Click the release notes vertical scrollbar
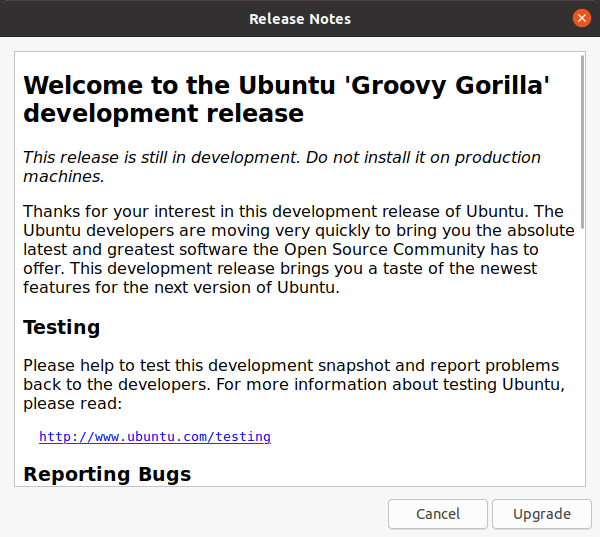This screenshot has height=537, width=600. pos(582,142)
